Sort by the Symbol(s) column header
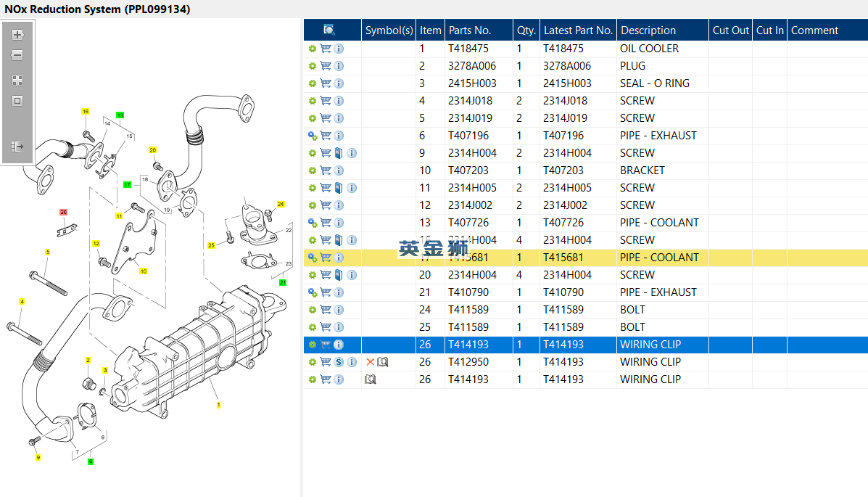The height and width of the screenshot is (497, 868). point(389,30)
